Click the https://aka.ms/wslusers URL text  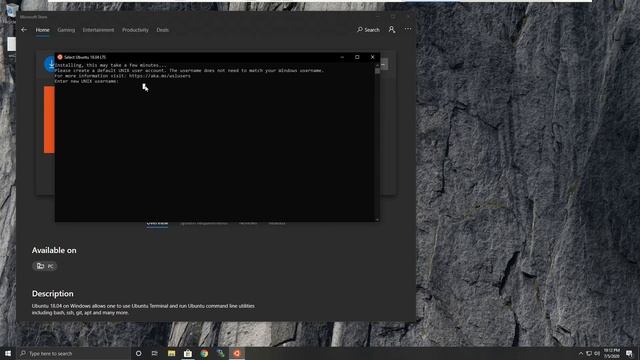[160, 76]
